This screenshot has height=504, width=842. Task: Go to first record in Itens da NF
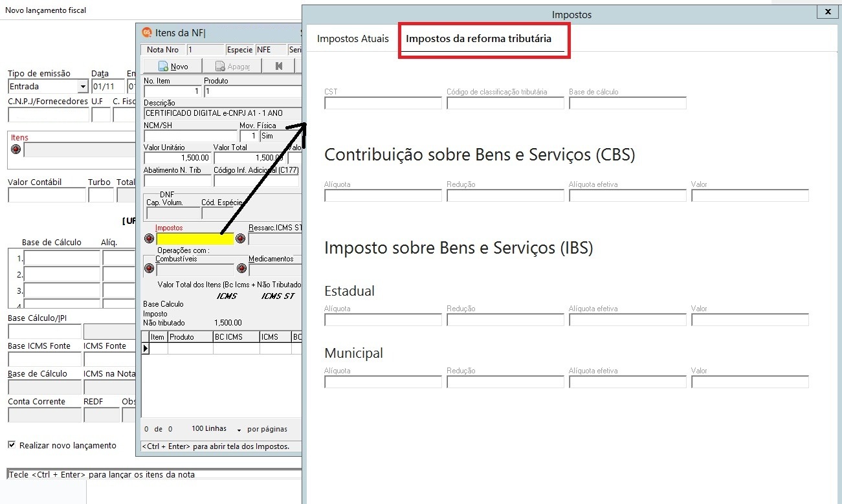pyautogui.click(x=279, y=66)
